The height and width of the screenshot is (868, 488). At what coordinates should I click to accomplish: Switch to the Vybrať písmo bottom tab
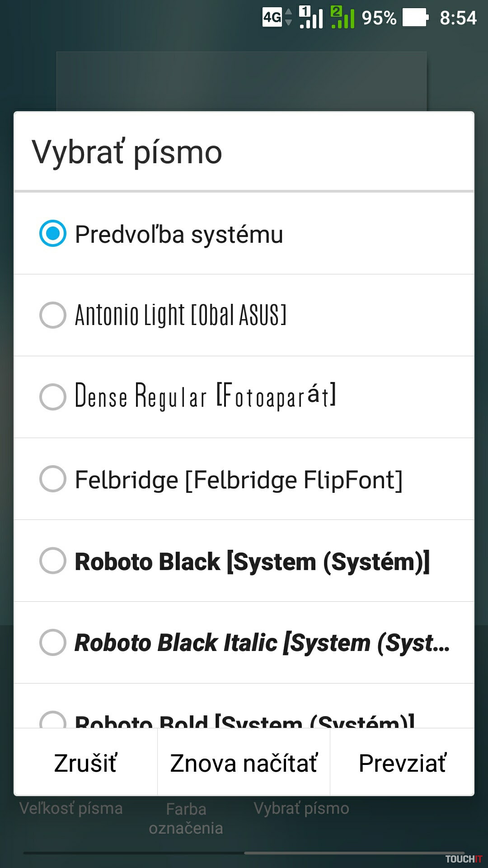(x=301, y=808)
